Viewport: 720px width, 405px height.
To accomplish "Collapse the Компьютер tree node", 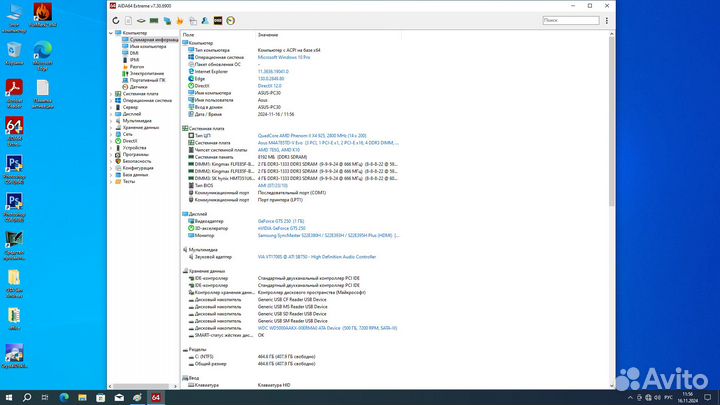I will coord(111,33).
